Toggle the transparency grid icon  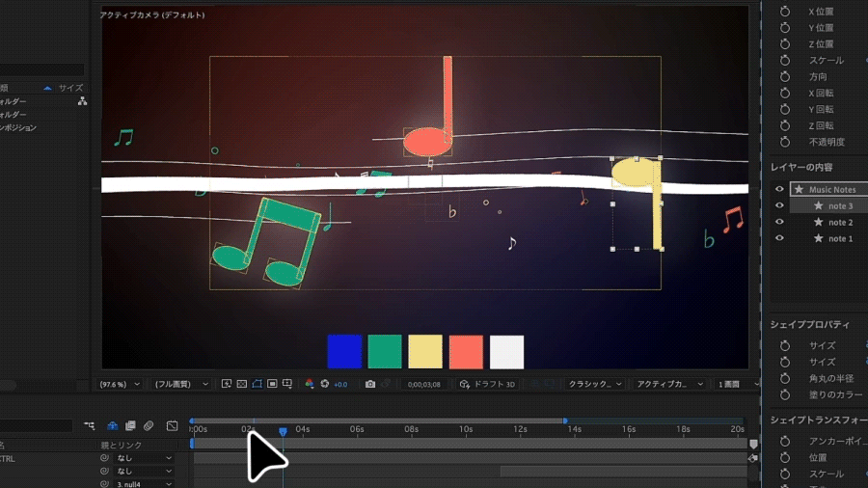coord(242,384)
